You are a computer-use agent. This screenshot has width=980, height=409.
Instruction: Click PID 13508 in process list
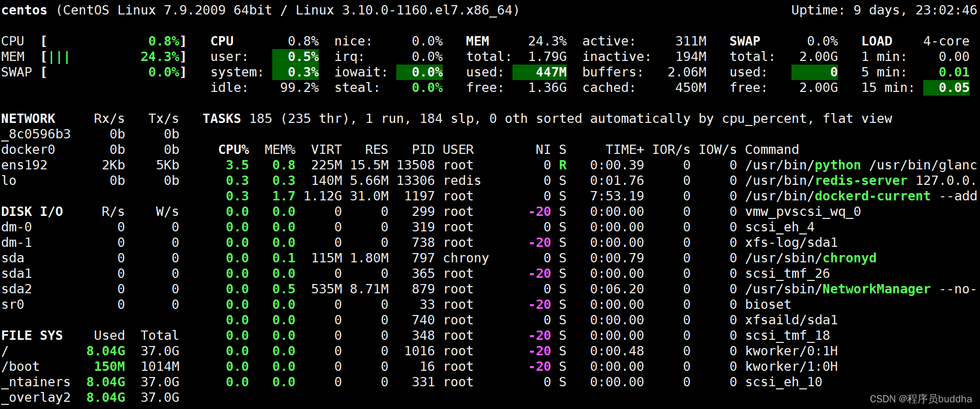pyautogui.click(x=415, y=165)
